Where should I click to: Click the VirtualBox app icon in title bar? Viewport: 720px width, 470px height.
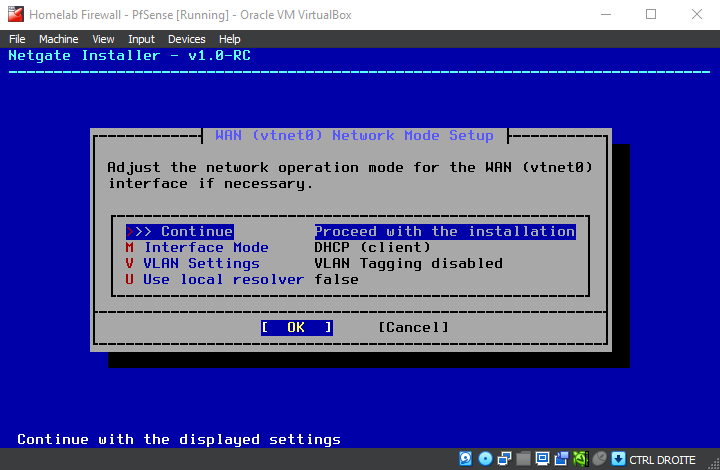click(x=16, y=14)
